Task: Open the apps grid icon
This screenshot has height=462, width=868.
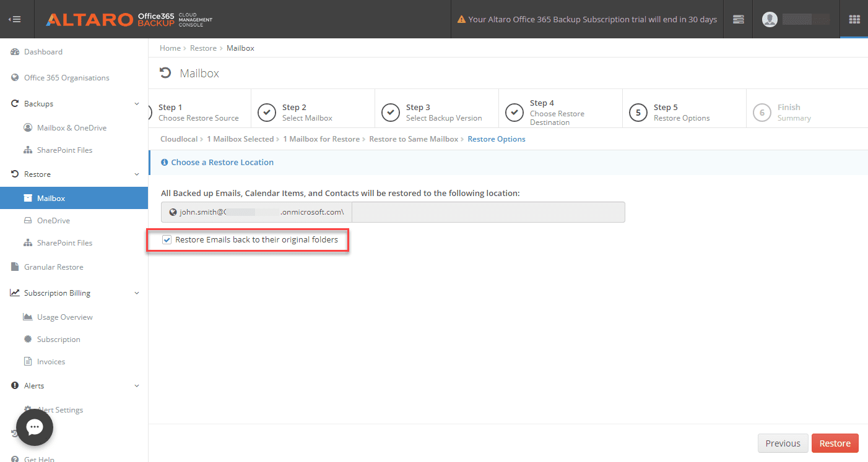Action: pyautogui.click(x=854, y=19)
